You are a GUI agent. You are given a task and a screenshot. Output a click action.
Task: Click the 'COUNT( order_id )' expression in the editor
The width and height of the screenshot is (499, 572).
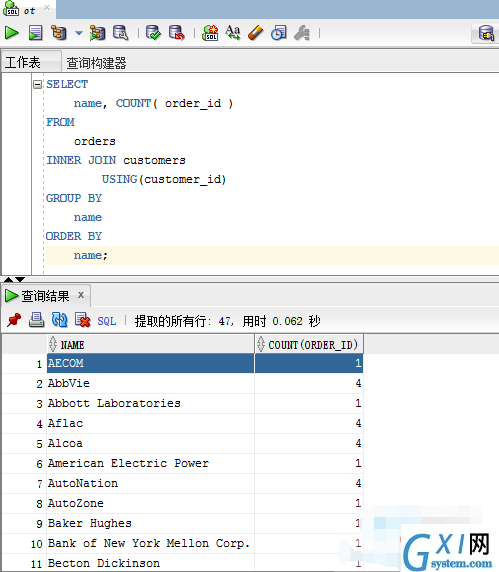tap(174, 104)
